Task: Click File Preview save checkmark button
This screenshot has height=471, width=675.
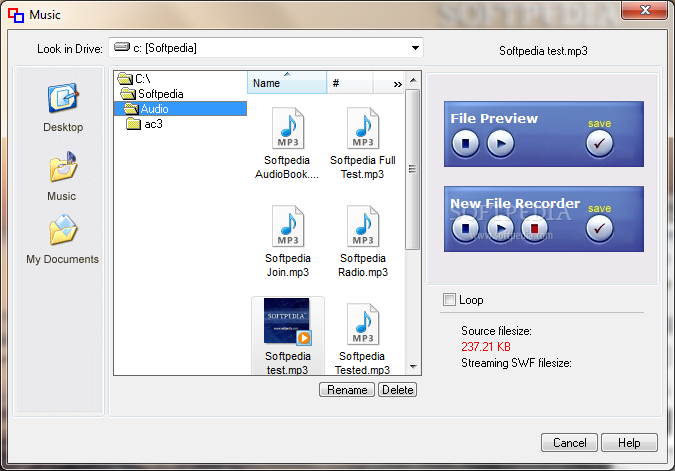Action: (599, 143)
